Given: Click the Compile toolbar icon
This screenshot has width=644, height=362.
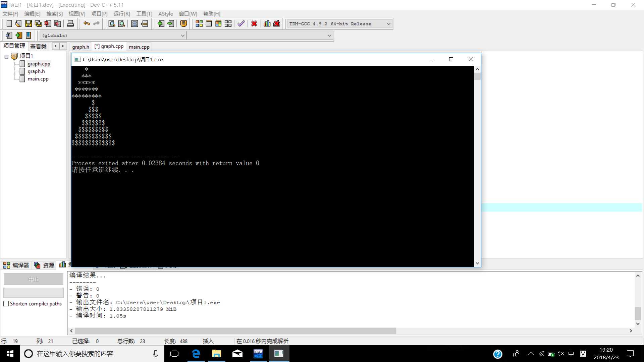Looking at the screenshot, I should (199, 23).
